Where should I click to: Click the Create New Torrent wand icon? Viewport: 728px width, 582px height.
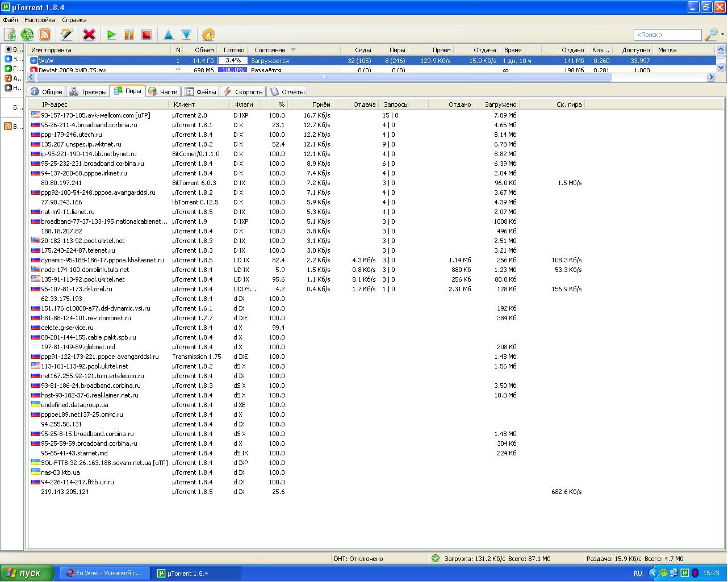(x=67, y=35)
